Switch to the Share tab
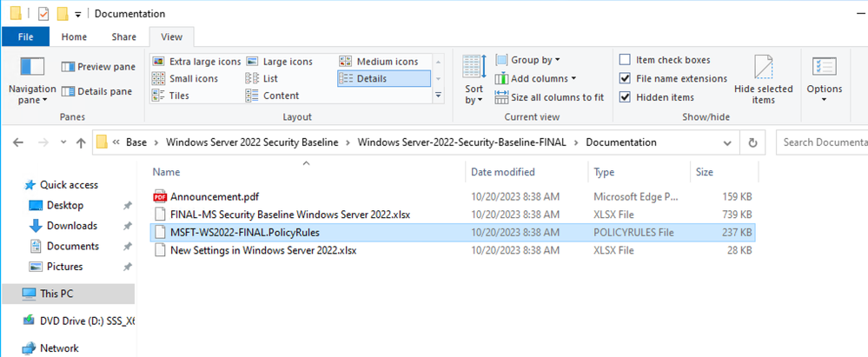868x357 pixels. pyautogui.click(x=123, y=37)
